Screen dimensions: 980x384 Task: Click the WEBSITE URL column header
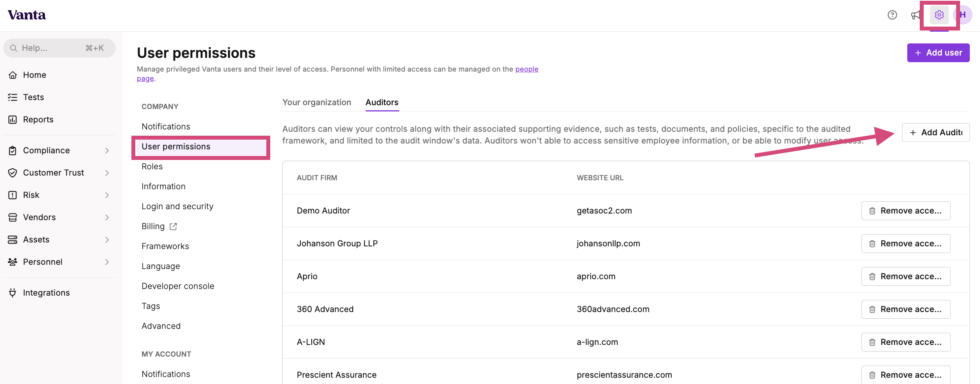click(600, 178)
